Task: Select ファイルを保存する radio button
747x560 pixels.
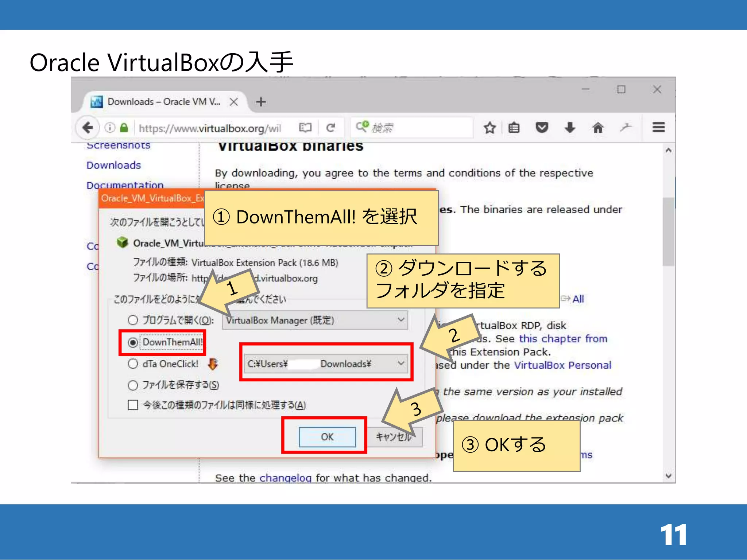Action: coord(133,385)
